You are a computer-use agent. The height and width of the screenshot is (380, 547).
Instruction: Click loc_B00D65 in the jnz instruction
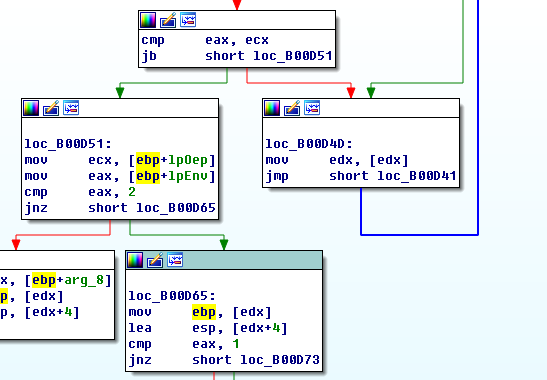[176, 208]
